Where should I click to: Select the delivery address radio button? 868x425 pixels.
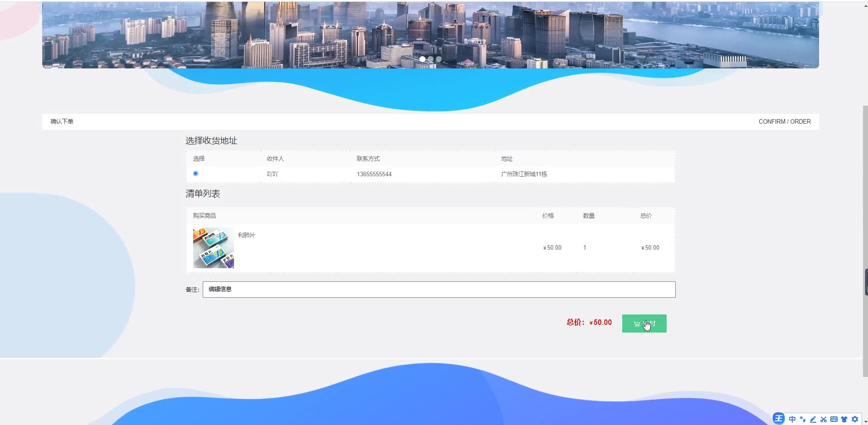click(195, 174)
